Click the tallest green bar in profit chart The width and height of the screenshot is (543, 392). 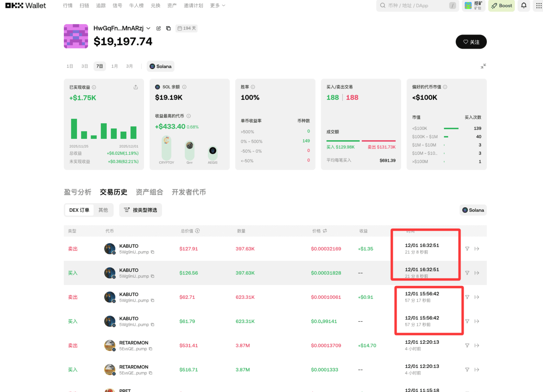point(74,129)
